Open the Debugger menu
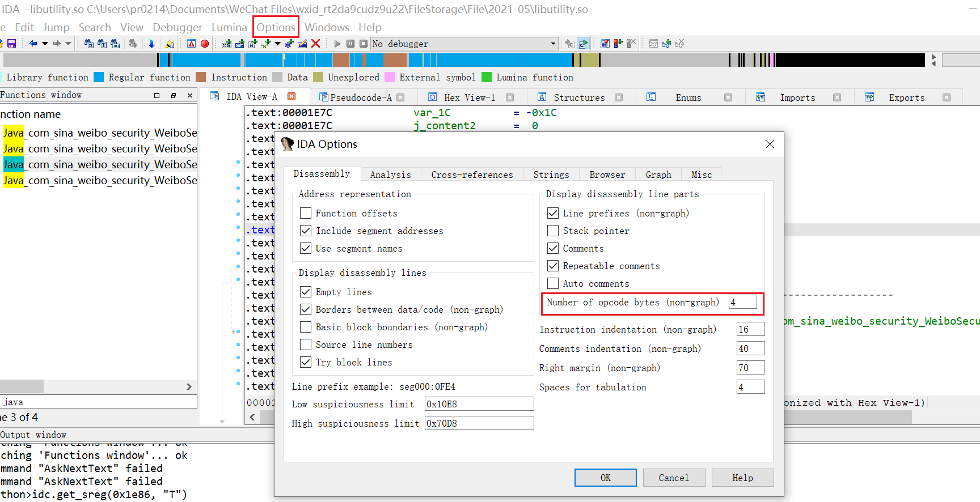Image resolution: width=980 pixels, height=502 pixels. point(178,27)
